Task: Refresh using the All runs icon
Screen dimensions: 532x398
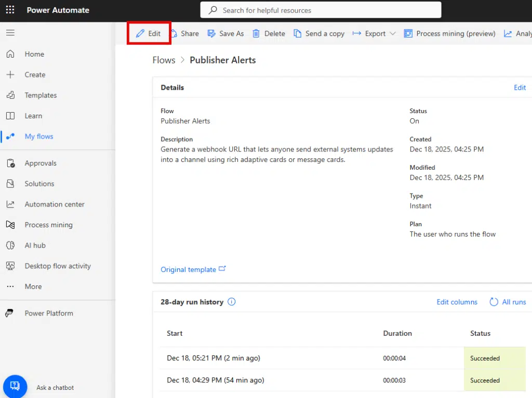Action: coord(494,301)
